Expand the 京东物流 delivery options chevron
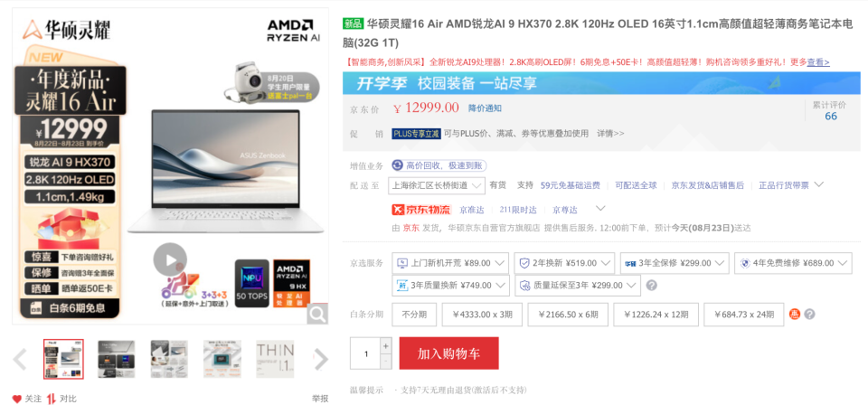Viewport: 868px width, 414px height. coord(600,209)
